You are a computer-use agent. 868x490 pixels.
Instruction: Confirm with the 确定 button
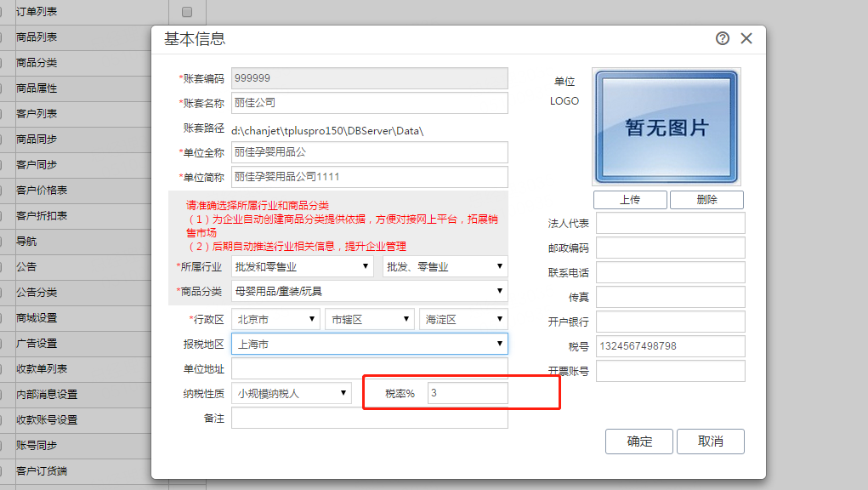click(638, 442)
